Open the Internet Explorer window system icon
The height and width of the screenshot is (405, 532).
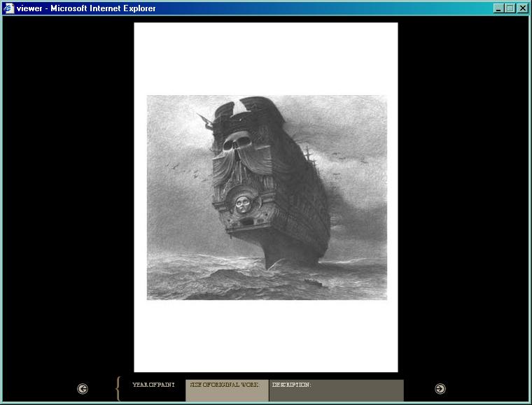coord(8,8)
